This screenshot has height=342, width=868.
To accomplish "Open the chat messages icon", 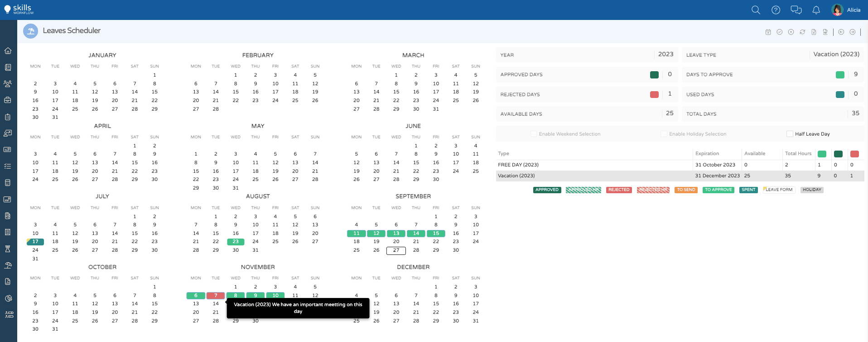I will pos(796,10).
